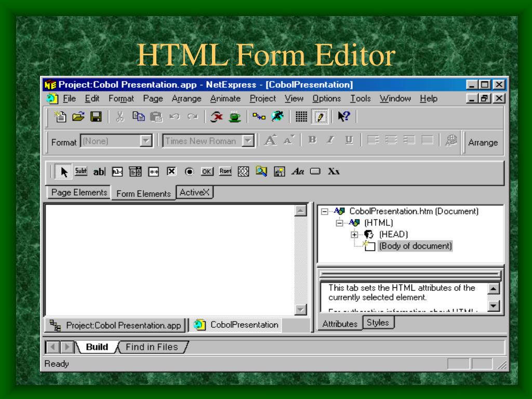Image resolution: width=532 pixels, height=399 pixels.
Task: Select the image button element tool
Action: pos(279,171)
